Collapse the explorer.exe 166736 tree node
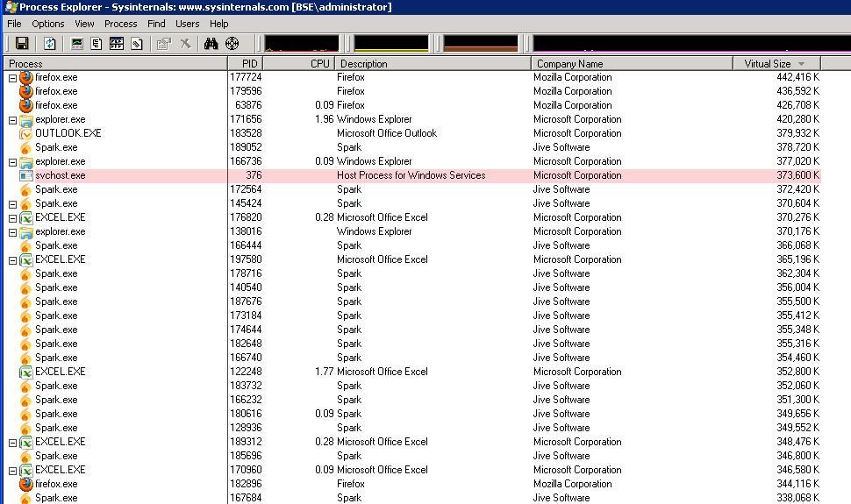The image size is (851, 504). click(x=12, y=162)
